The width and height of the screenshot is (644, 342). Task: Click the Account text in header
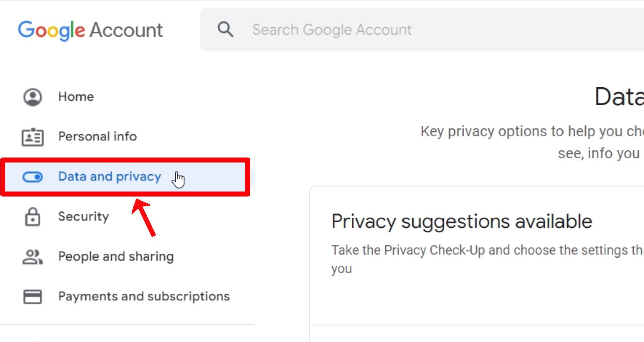[126, 30]
